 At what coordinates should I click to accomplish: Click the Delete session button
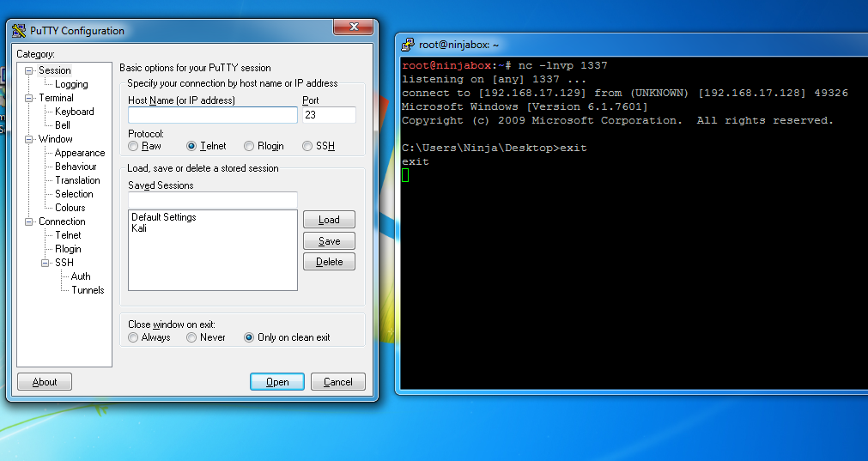(x=329, y=262)
